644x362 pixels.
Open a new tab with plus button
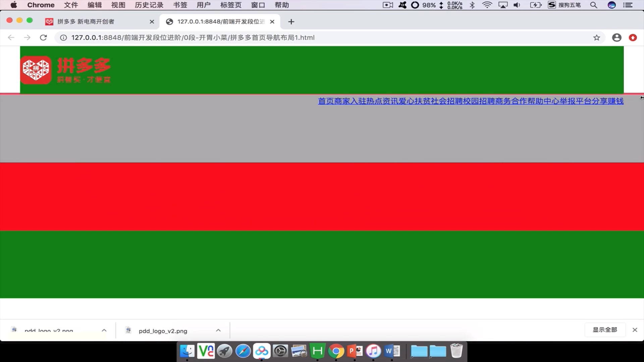[x=291, y=22]
